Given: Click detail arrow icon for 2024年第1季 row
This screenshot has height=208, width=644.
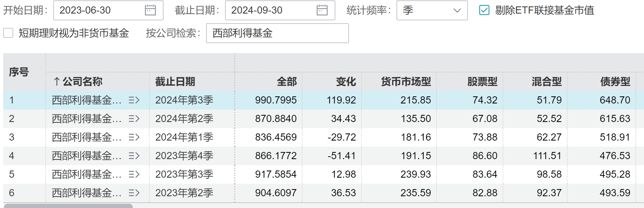Looking at the screenshot, I should click(x=134, y=137).
